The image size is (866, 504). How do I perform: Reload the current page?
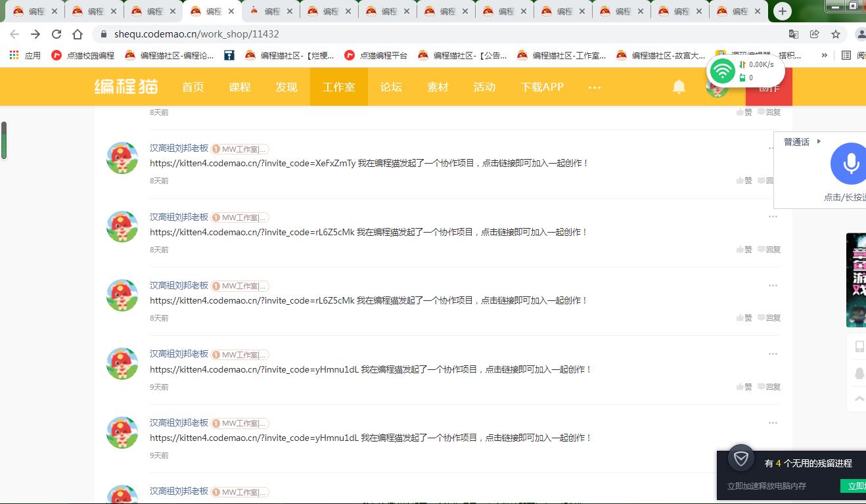tap(57, 34)
